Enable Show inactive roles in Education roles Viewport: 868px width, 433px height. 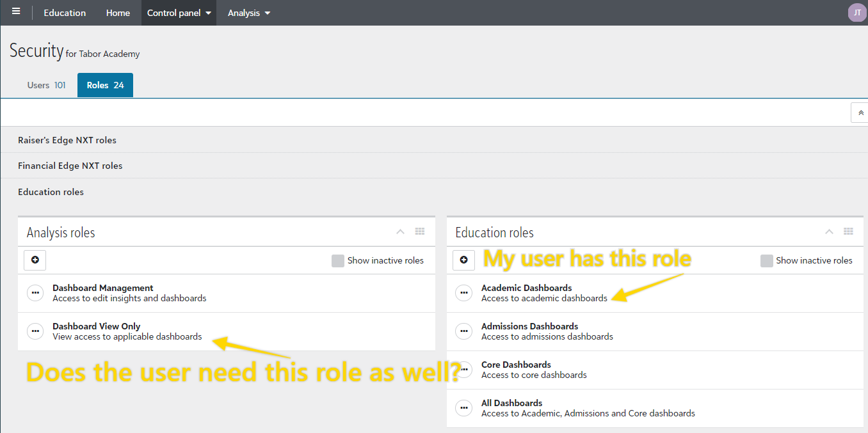click(x=766, y=261)
